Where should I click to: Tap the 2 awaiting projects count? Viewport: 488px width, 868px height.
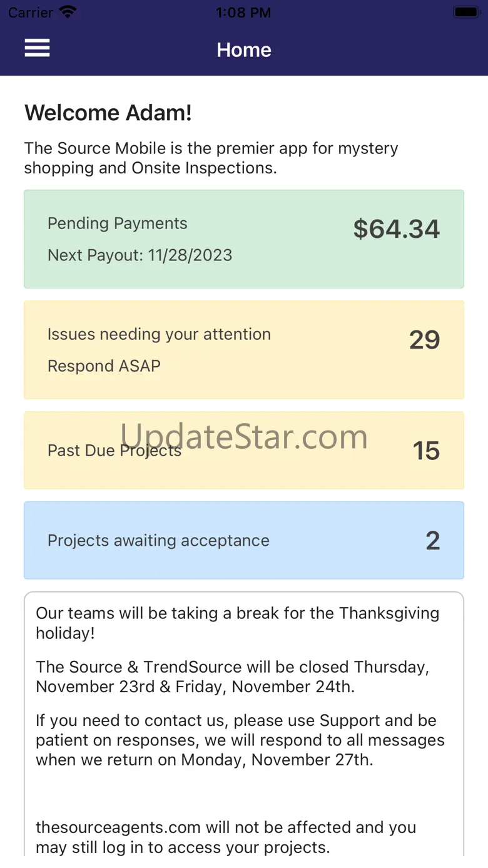[433, 541]
